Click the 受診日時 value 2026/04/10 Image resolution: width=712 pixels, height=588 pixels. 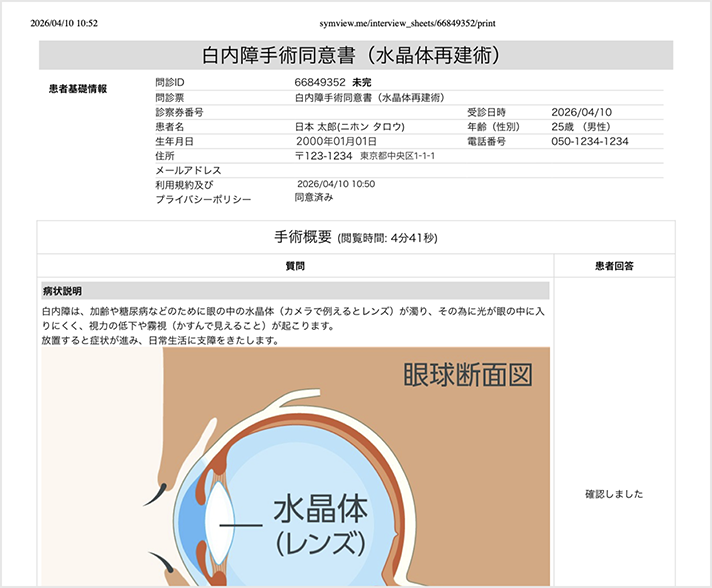click(579, 112)
